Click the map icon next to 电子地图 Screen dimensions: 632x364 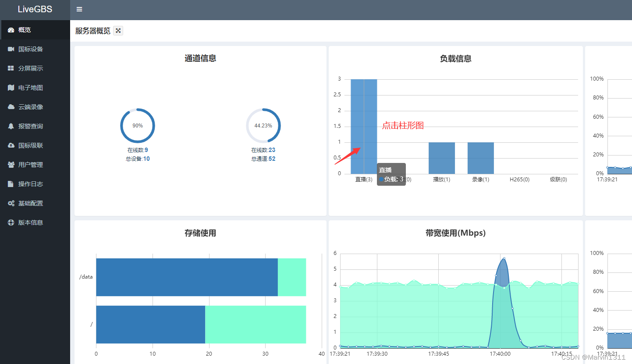(11, 88)
